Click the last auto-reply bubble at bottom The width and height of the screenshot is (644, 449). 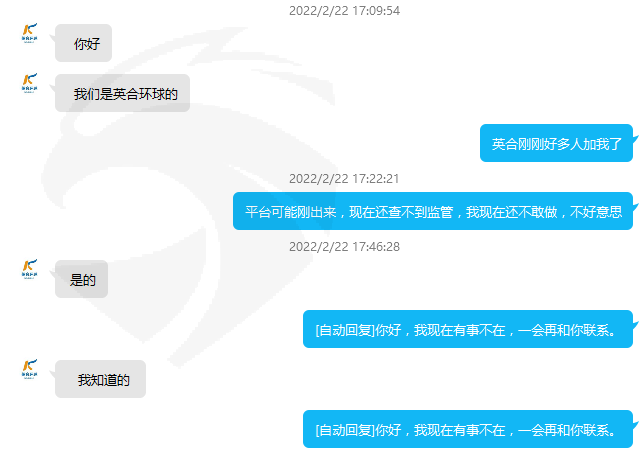tap(468, 429)
